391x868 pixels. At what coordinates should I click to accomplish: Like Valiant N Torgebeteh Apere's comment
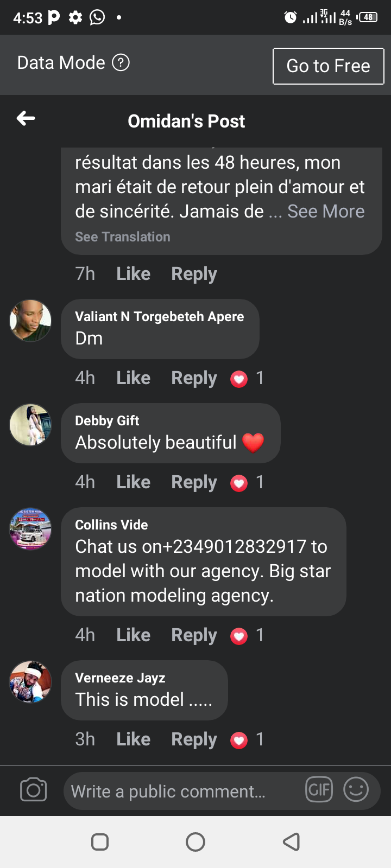[x=134, y=378]
